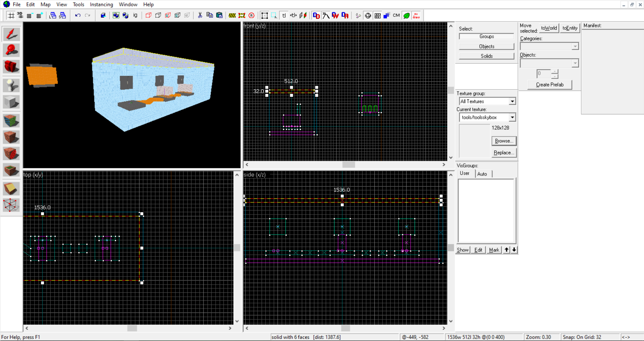644x341 pixels.
Task: Switch to the Auto VisGroups tab
Action: coord(482,174)
